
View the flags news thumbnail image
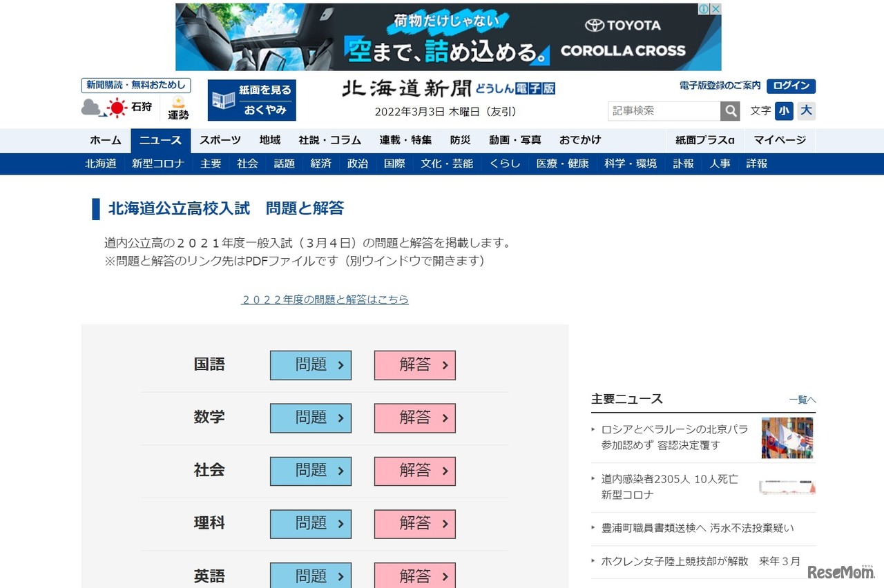(x=787, y=437)
